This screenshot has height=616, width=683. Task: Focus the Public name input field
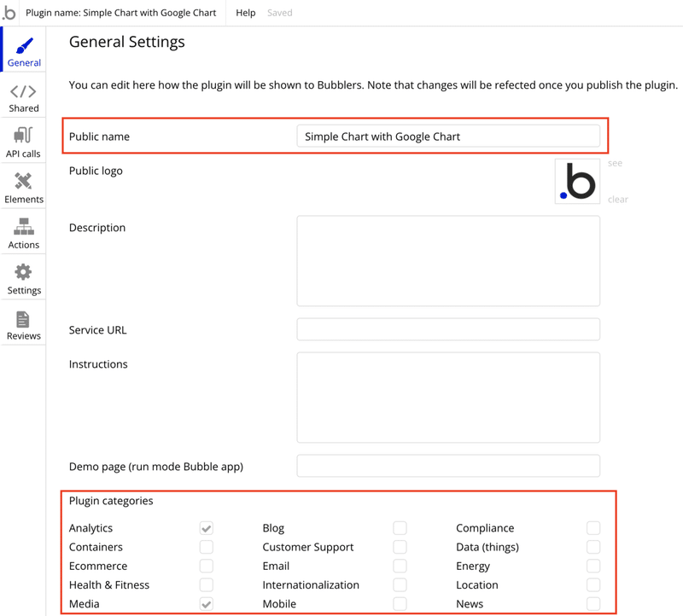point(448,137)
